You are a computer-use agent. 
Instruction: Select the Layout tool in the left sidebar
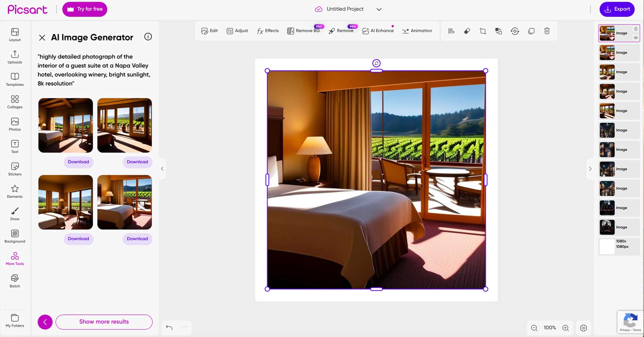(15, 34)
